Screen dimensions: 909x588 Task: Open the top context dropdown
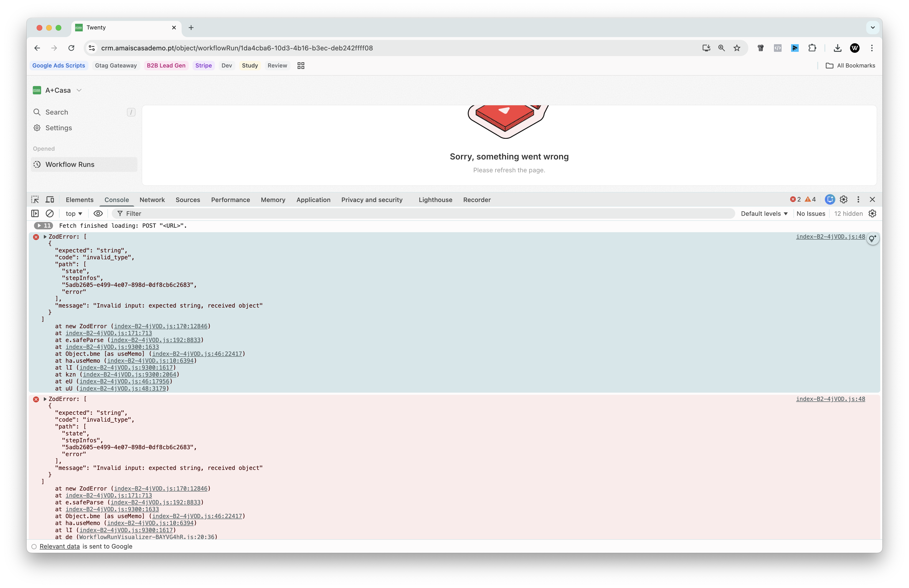pyautogui.click(x=74, y=213)
